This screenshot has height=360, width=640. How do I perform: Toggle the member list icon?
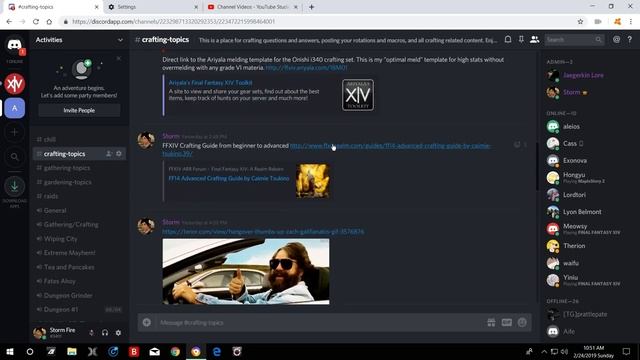click(x=534, y=40)
